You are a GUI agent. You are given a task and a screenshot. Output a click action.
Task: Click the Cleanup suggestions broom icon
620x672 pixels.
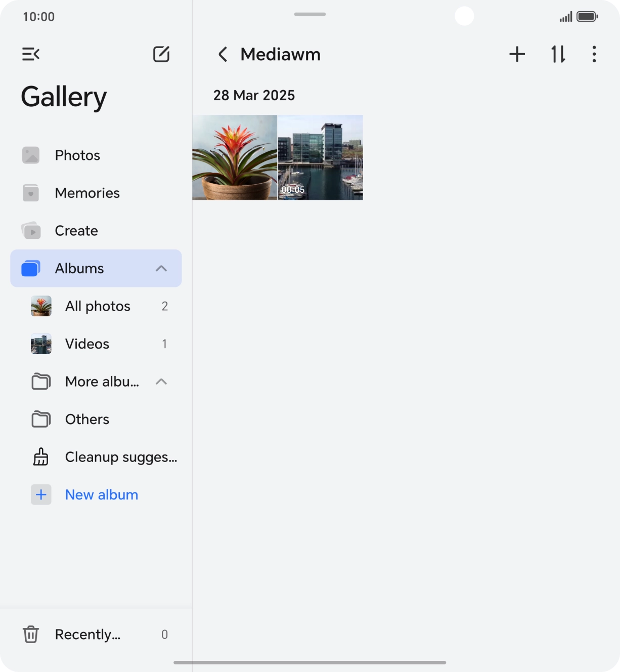tap(41, 457)
